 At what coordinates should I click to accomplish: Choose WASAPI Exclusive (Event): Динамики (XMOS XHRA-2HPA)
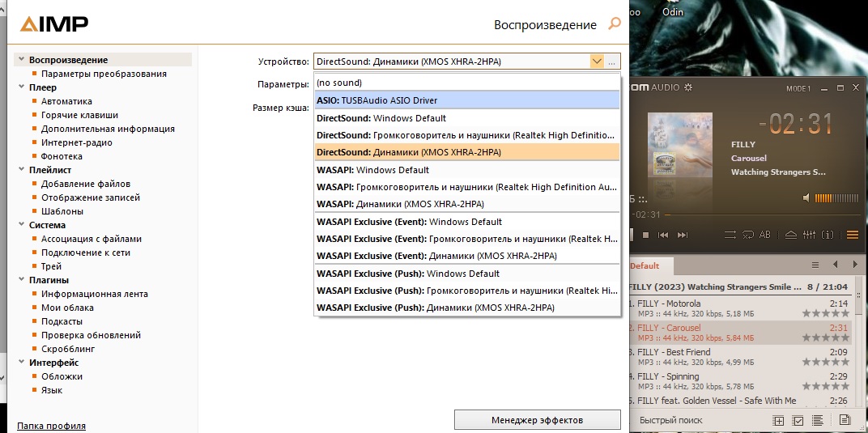tap(466, 256)
